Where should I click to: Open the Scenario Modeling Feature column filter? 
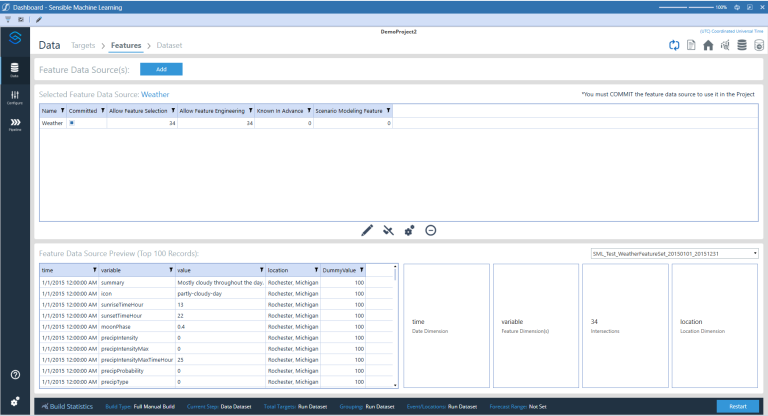click(388, 111)
